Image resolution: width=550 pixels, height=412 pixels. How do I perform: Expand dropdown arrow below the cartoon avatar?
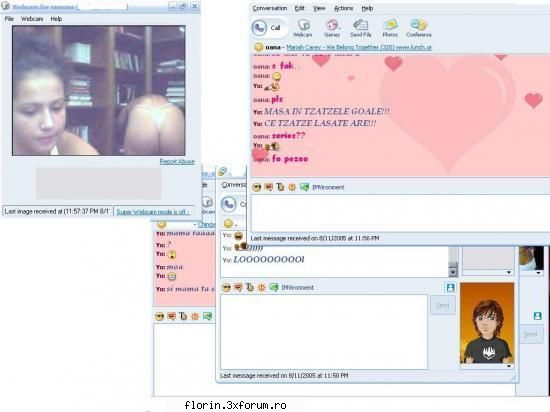click(x=509, y=366)
